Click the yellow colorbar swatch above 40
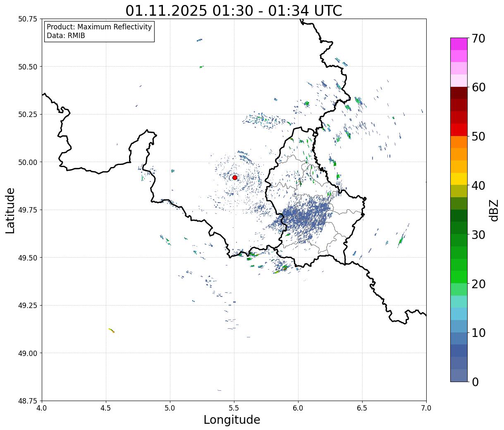The width and height of the screenshot is (504, 430). pos(459,179)
